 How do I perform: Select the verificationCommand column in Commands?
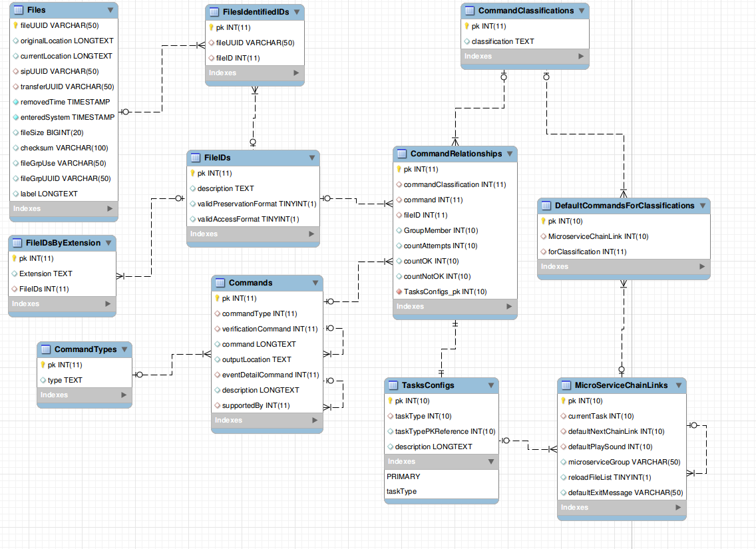[x=270, y=329]
